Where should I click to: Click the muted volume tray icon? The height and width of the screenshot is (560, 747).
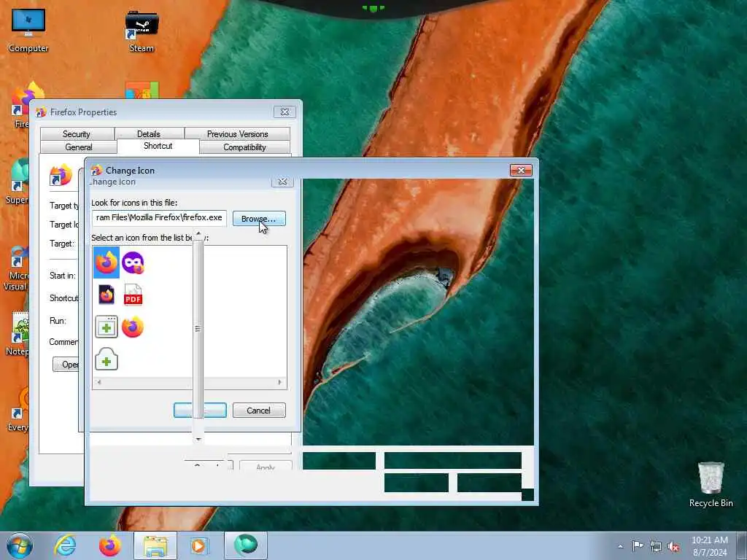[673, 546]
